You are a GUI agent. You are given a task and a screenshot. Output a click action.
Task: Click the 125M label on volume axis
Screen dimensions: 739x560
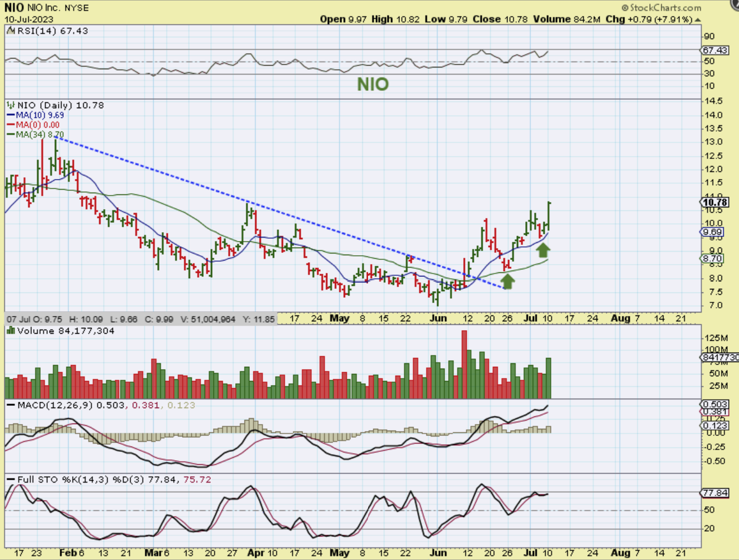[715, 338]
